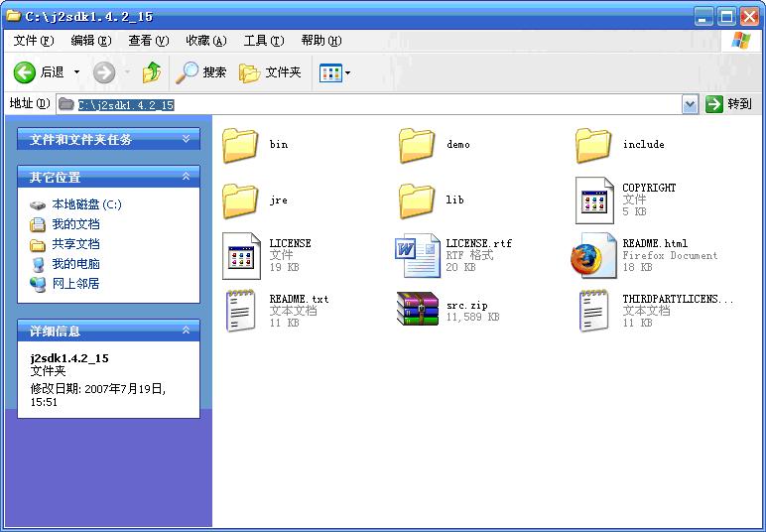Select the file name COPYRIGHT
Image resolution: width=766 pixels, height=532 pixels.
pyautogui.click(x=649, y=188)
